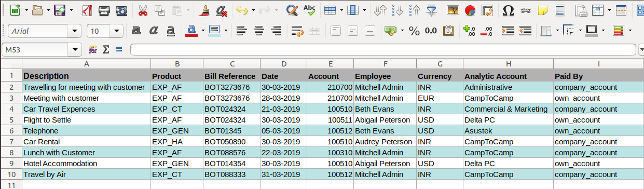This screenshot has width=644, height=189.
Task: Toggle wrap text
Action: pyautogui.click(x=297, y=31)
